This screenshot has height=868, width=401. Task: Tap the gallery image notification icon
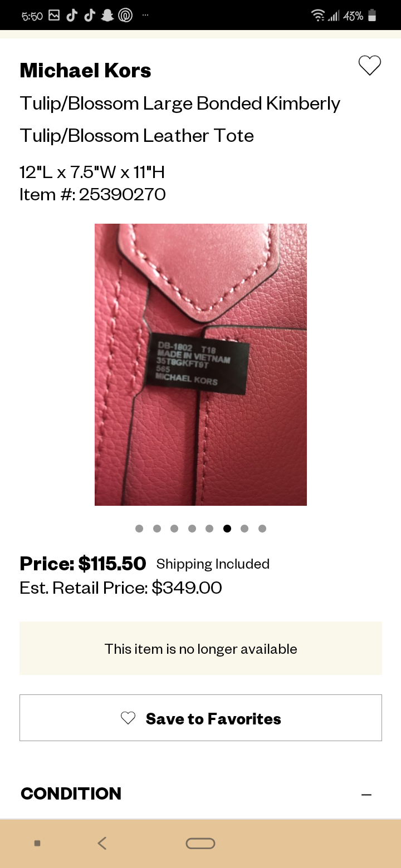point(54,16)
